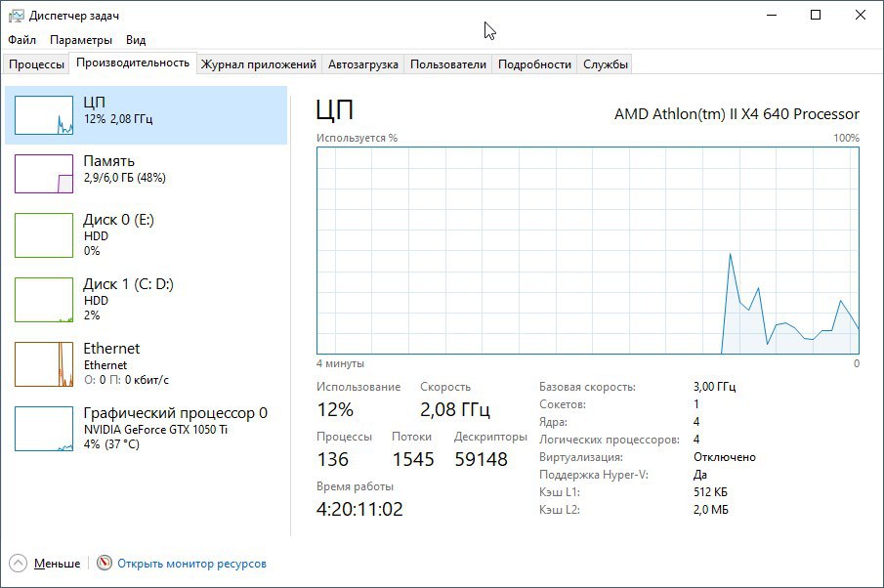
Task: Click the handle count 59148
Action: tap(481, 459)
